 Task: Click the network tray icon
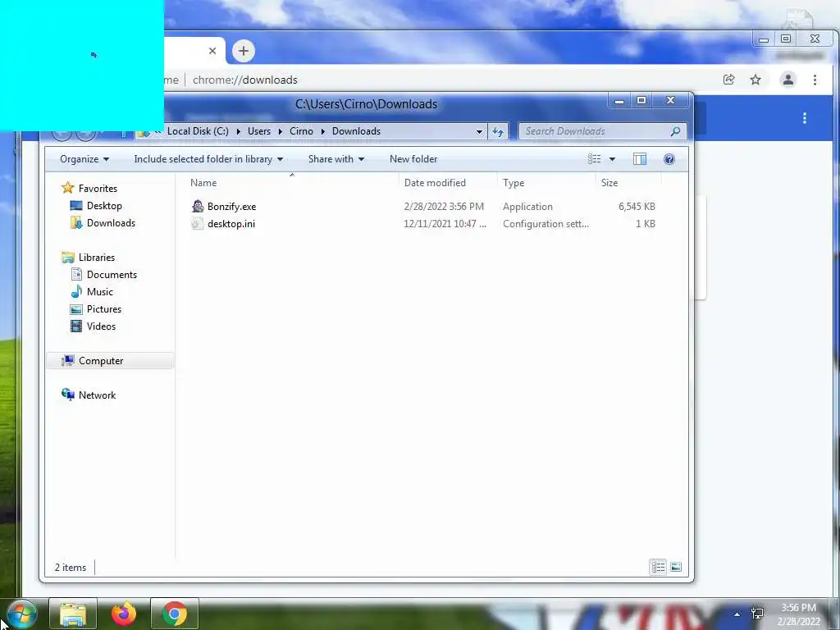coord(757,614)
